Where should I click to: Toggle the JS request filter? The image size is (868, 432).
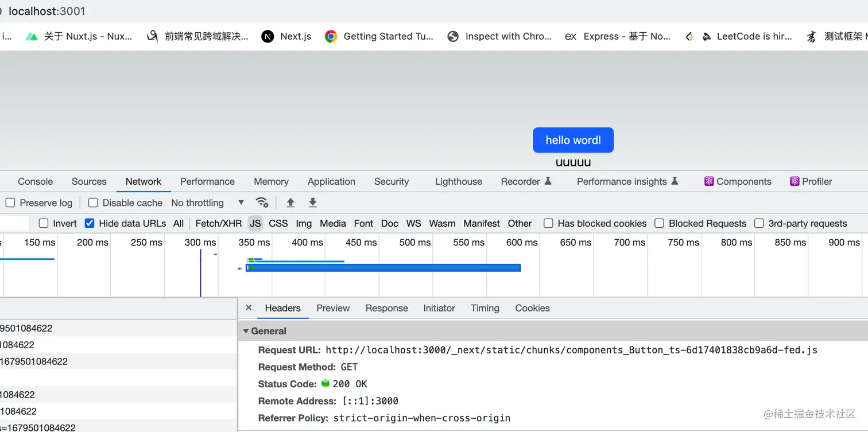coord(255,223)
